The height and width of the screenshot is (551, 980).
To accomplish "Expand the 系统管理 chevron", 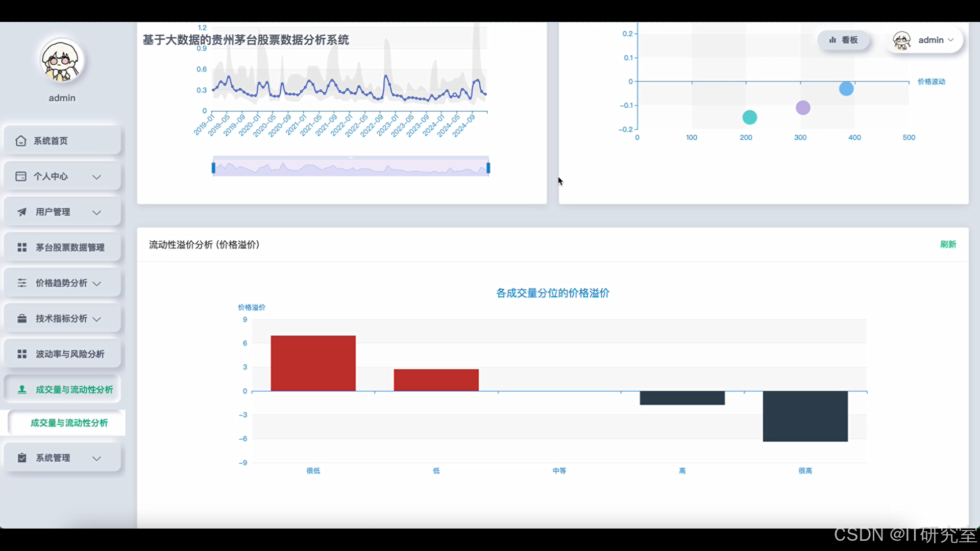I will point(96,458).
